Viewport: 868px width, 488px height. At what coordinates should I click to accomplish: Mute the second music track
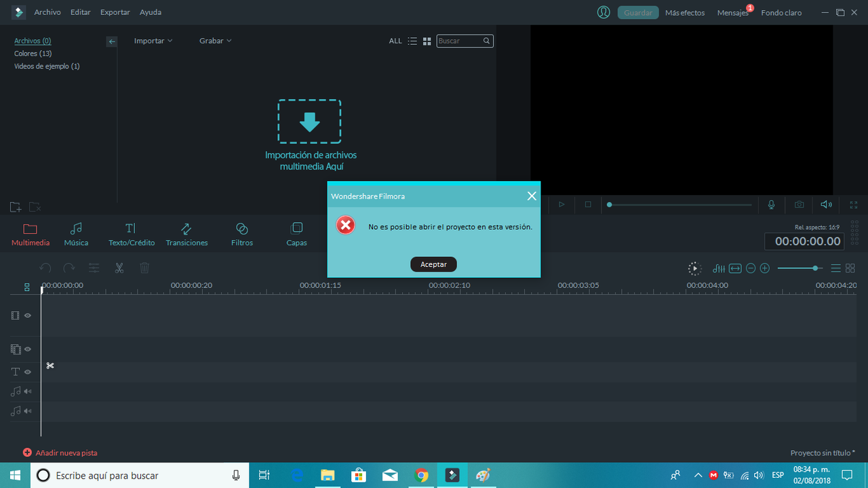[28, 411]
